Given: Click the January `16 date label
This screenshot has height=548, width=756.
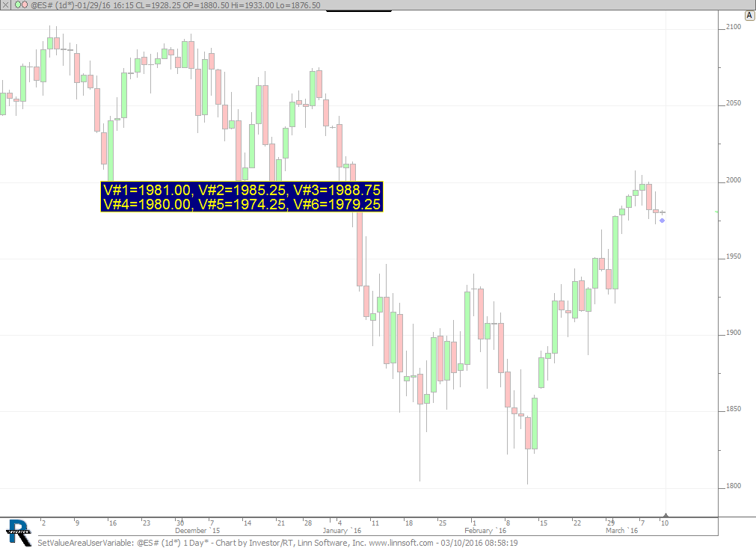Looking at the screenshot, I should click(x=342, y=531).
